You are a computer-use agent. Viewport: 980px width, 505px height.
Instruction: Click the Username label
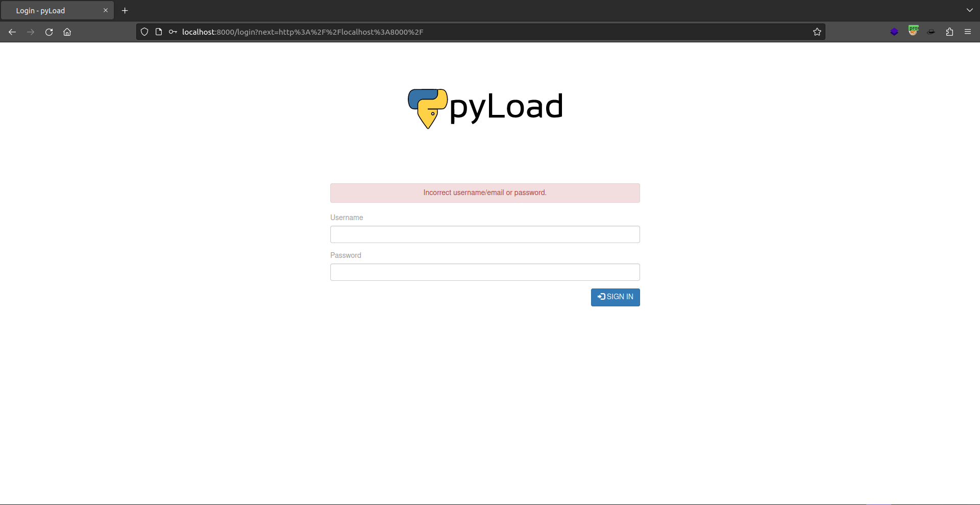pos(347,218)
